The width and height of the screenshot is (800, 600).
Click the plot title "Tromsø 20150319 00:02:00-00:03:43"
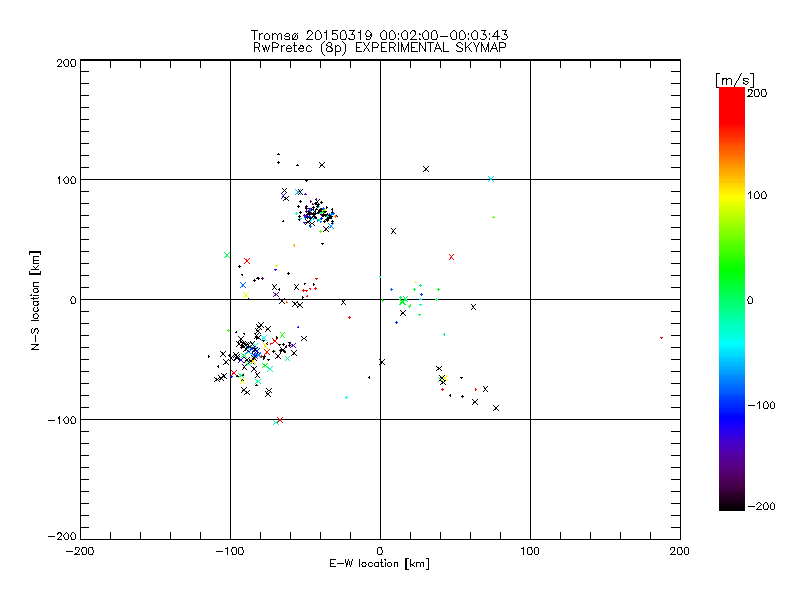379,35
